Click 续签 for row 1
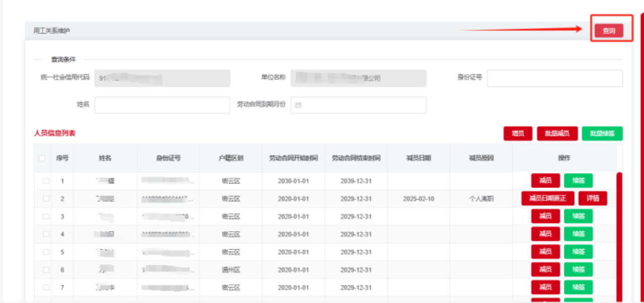The height and width of the screenshot is (303, 644). pos(578,181)
